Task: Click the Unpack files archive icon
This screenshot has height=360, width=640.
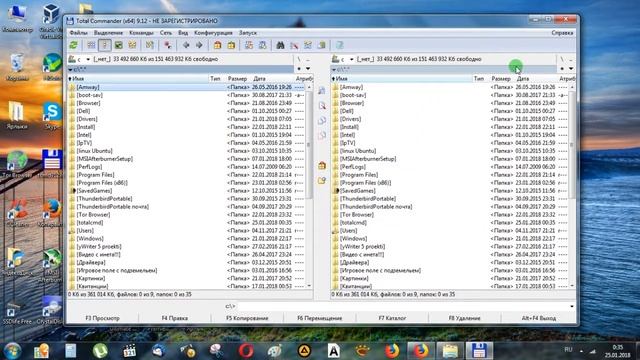Action: click(x=231, y=45)
